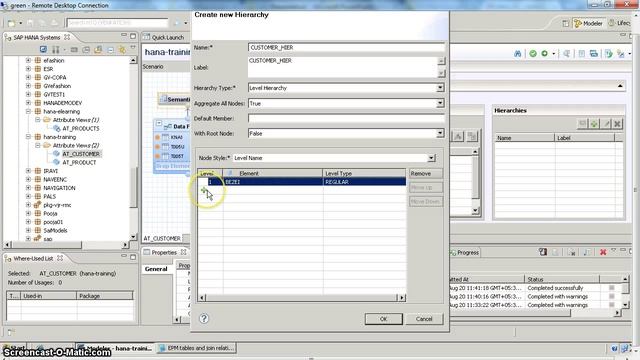Click the green add hierarchy icon
This screenshot has height=360, width=640.
[594, 124]
